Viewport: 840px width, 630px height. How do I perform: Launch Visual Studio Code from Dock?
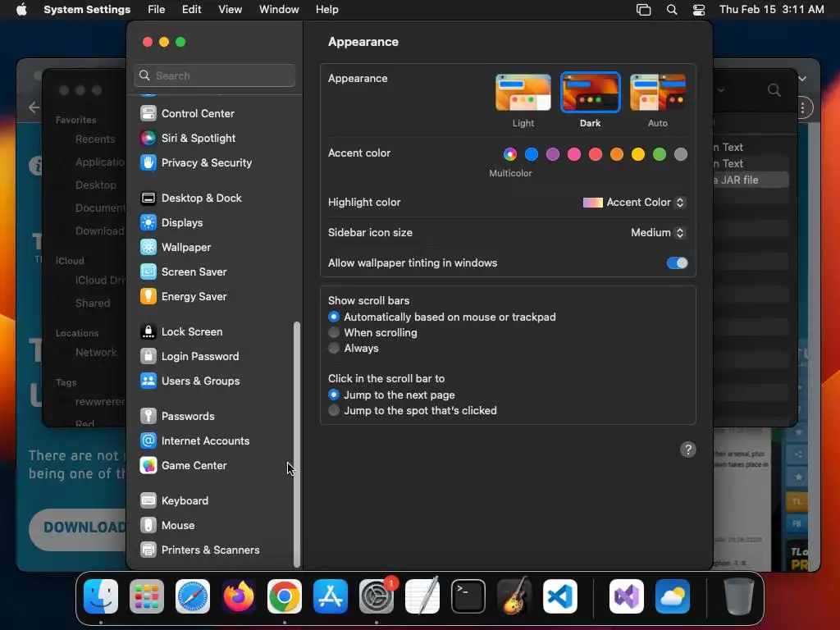point(559,596)
